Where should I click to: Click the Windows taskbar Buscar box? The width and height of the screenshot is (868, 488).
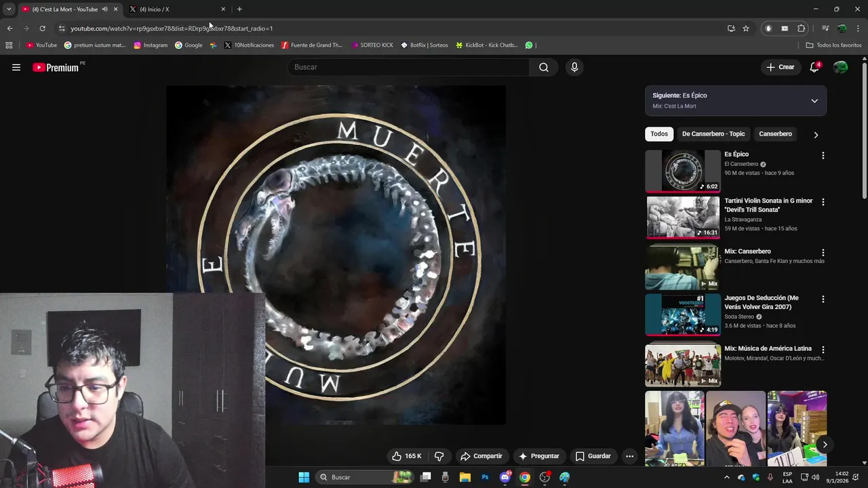tap(366, 477)
